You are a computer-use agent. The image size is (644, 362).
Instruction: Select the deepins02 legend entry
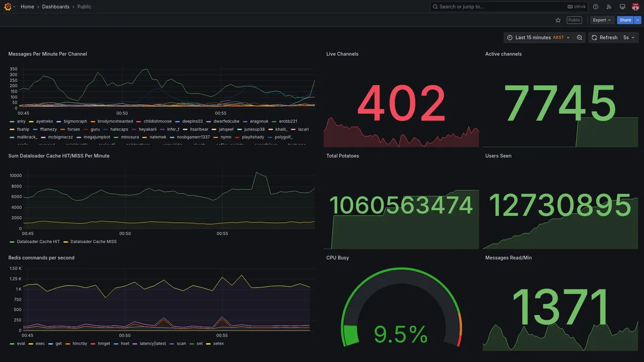coord(193,121)
